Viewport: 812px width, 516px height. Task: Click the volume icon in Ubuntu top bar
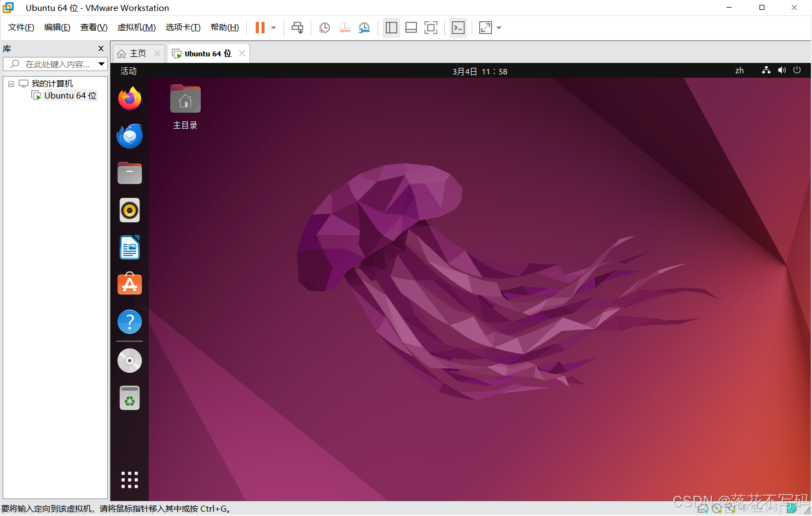tap(782, 70)
